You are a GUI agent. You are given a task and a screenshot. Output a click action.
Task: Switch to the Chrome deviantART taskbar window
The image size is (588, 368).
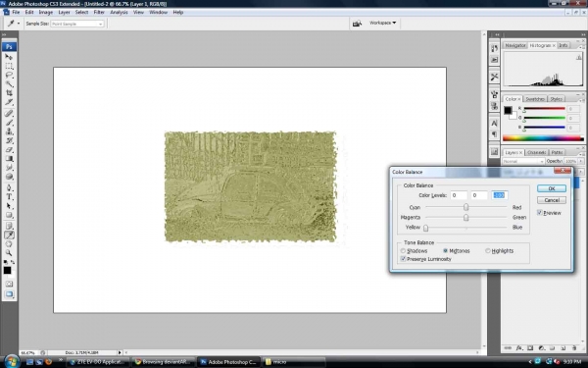[164, 362]
